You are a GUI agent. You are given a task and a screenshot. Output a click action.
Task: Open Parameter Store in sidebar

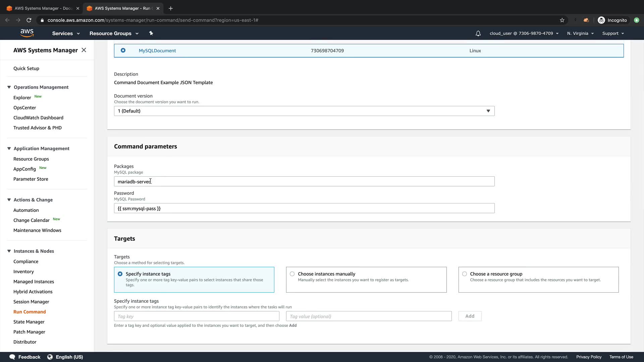click(31, 179)
